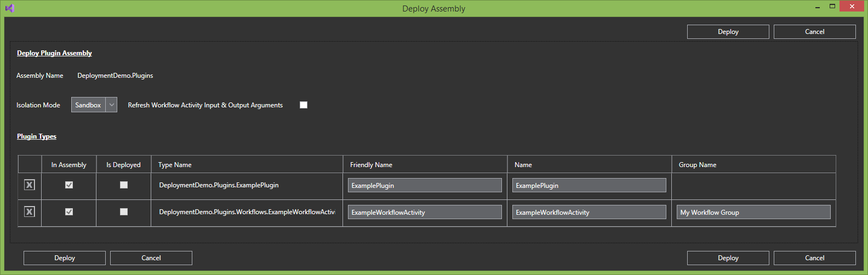
Task: Edit the My Workflow Group name field
Action: click(753, 213)
